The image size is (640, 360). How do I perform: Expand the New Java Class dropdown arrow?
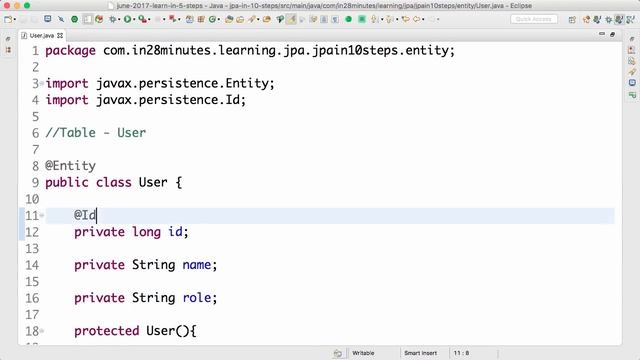tap(219, 19)
